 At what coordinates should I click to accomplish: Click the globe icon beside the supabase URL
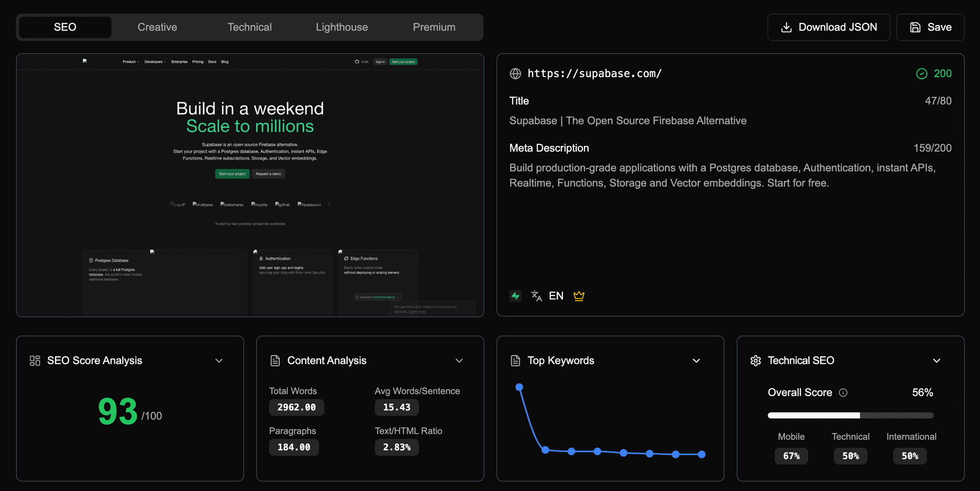515,73
